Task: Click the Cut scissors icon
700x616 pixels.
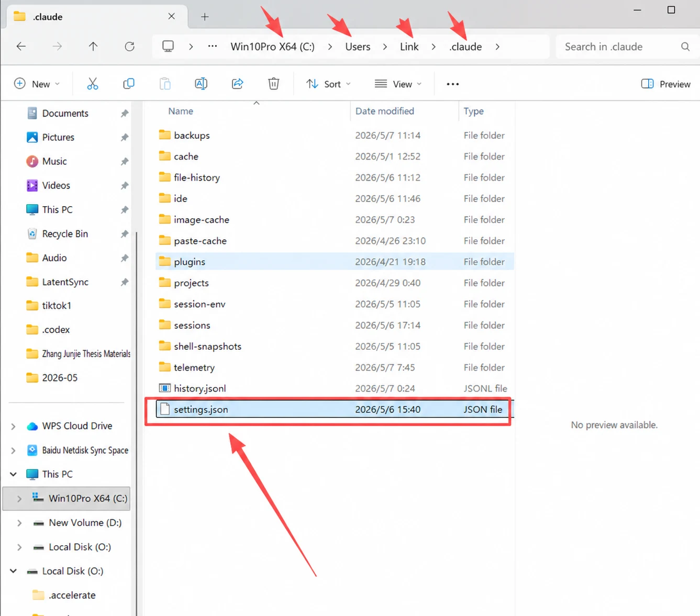Action: [93, 84]
